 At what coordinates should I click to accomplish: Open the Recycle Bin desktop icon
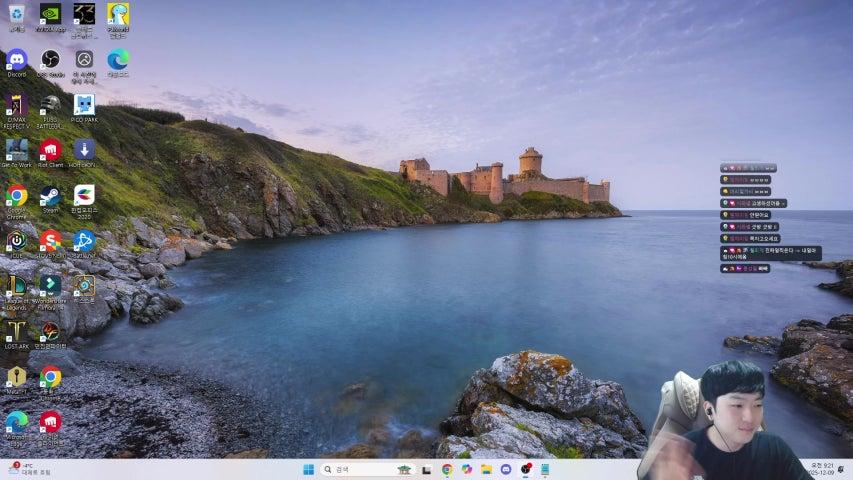[x=17, y=14]
